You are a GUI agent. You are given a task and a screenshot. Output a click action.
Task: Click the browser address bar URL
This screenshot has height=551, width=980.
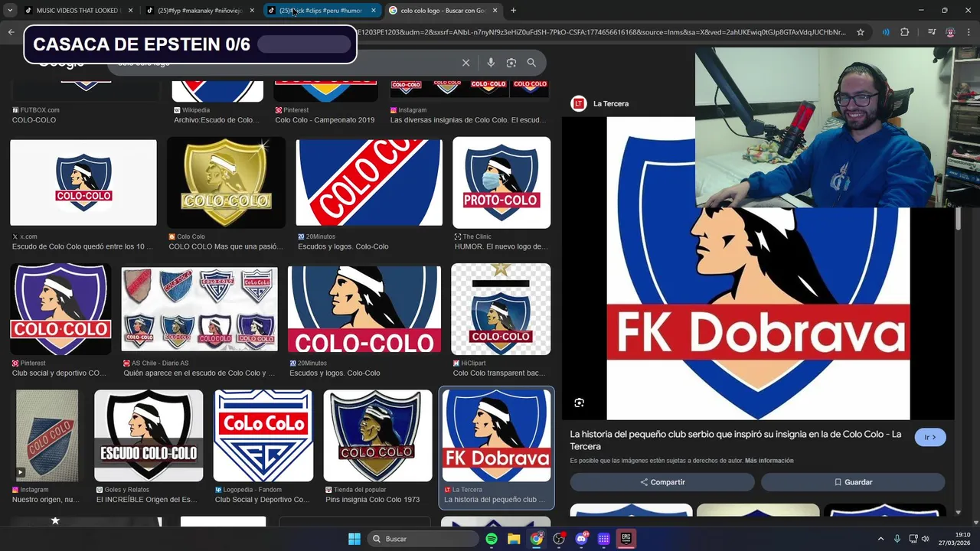click(x=601, y=32)
